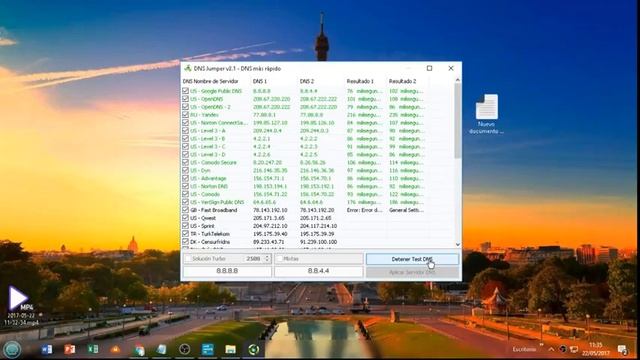Toggle the US - Sprint checkbox
The width and height of the screenshot is (640, 360).
tap(185, 226)
